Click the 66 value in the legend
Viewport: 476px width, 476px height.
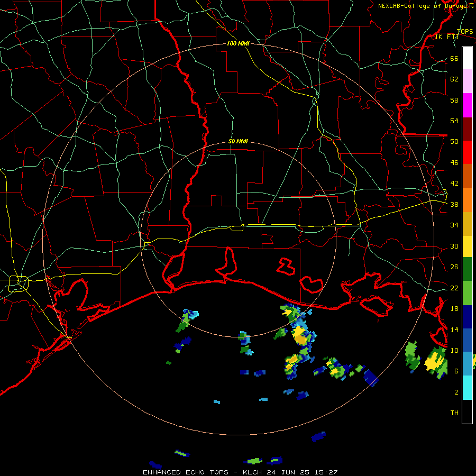point(454,58)
